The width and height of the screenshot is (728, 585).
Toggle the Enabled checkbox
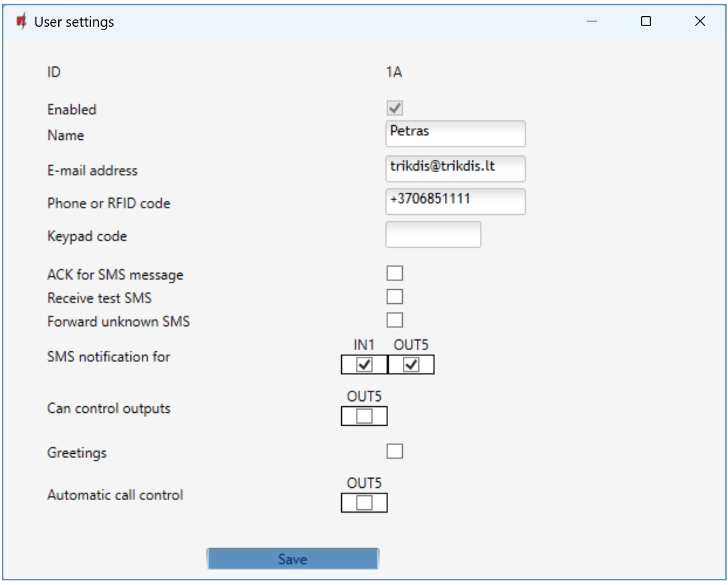point(395,108)
